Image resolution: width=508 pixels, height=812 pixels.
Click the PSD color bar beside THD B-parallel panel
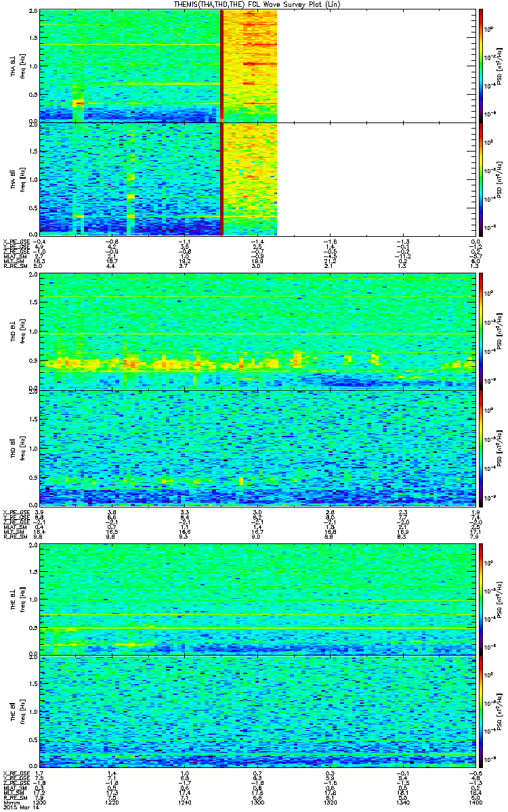[482, 447]
